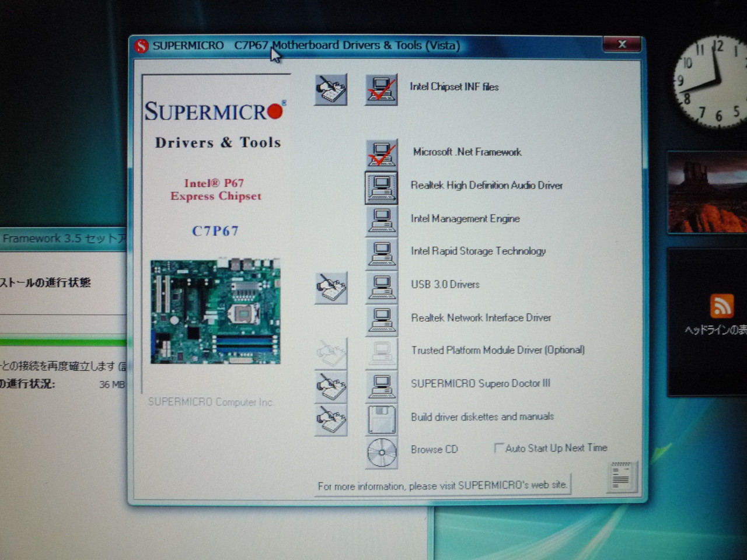The image size is (747, 560).
Task: Click the "USB 3.0 Drivers" label
Action: (x=445, y=285)
